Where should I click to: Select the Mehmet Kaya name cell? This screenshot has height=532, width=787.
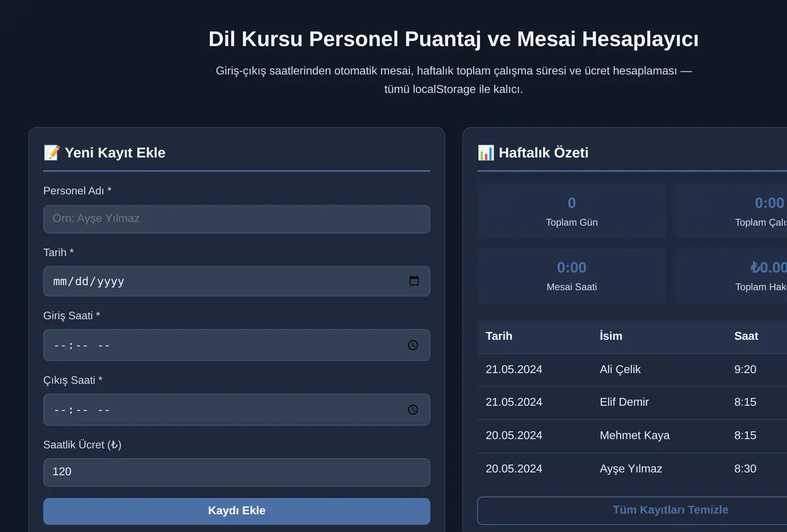click(635, 436)
